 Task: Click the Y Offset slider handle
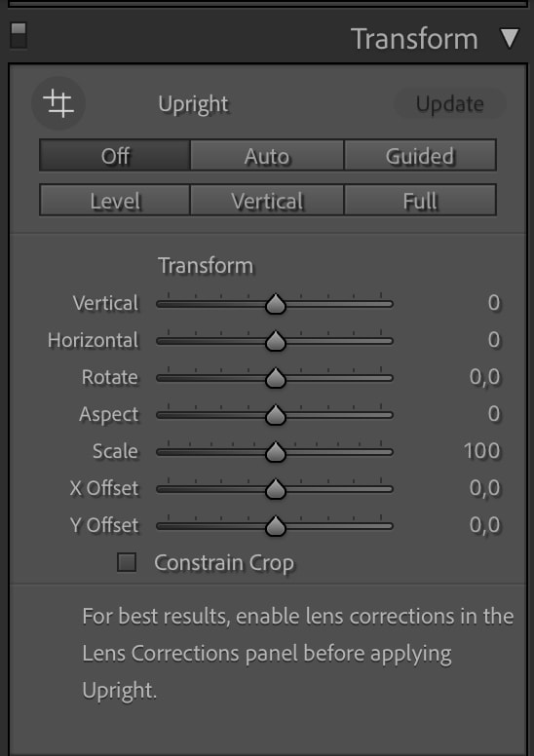click(x=276, y=526)
